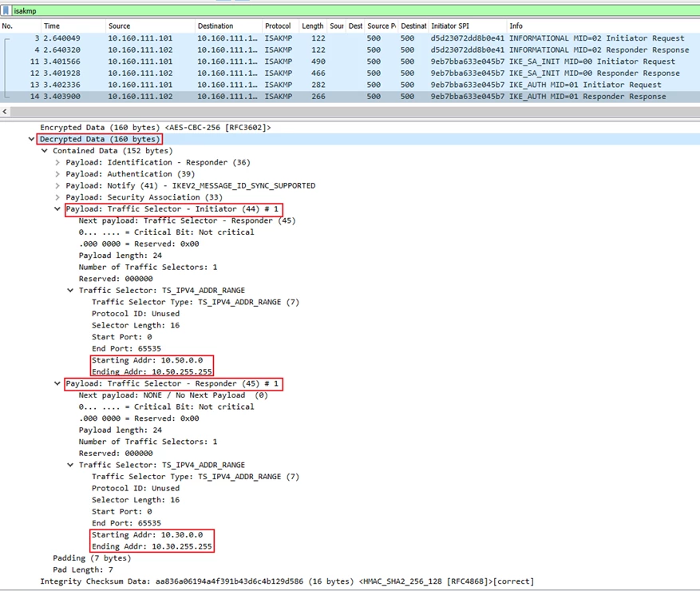Select Next payload: NONE line
The image size is (700, 591).
(x=173, y=395)
